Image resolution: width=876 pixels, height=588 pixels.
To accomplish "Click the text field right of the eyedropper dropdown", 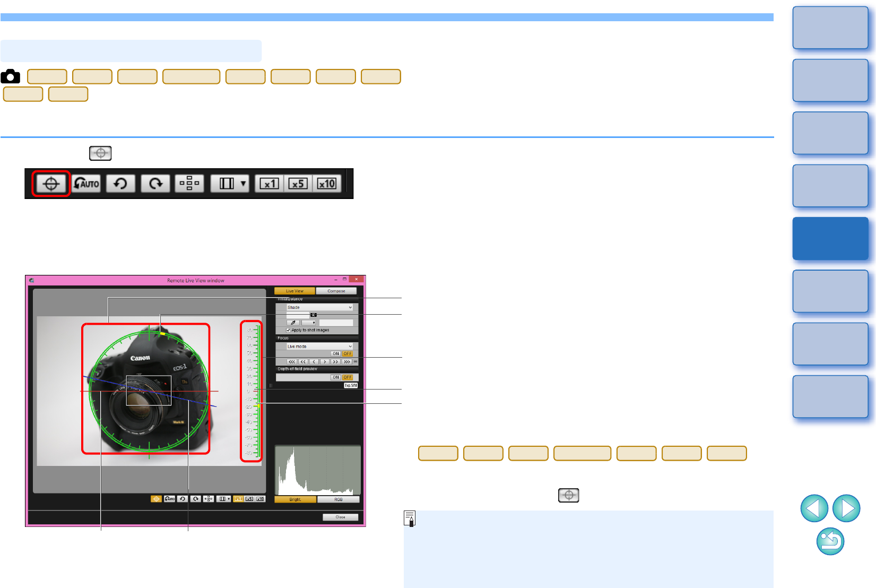I will (336, 323).
